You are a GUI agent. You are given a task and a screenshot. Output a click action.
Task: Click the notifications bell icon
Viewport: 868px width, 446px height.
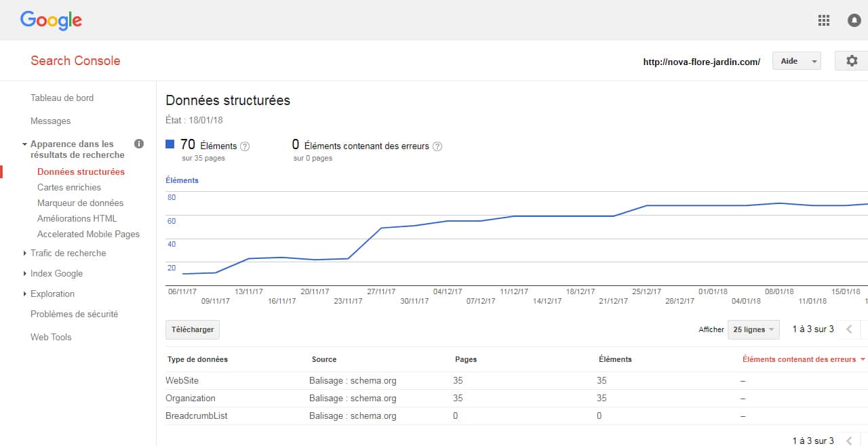(x=854, y=20)
